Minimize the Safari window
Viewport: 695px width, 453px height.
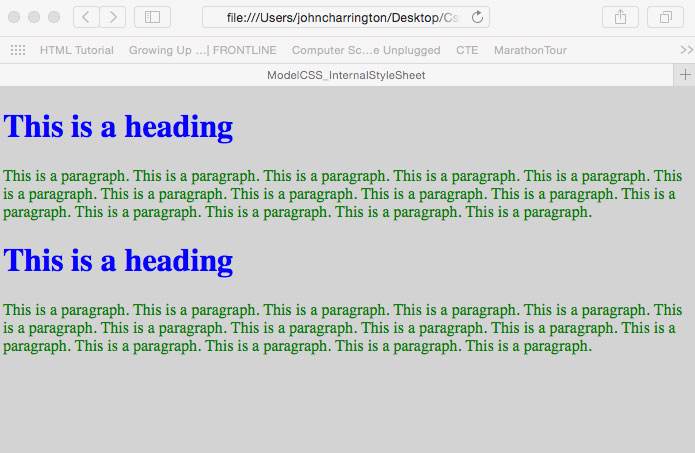point(34,17)
